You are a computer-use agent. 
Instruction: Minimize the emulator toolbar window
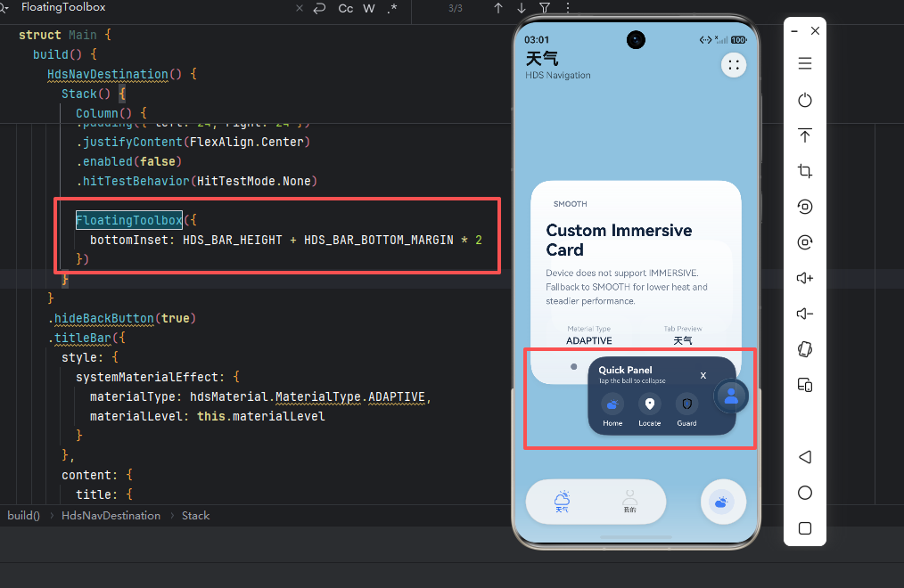794,31
